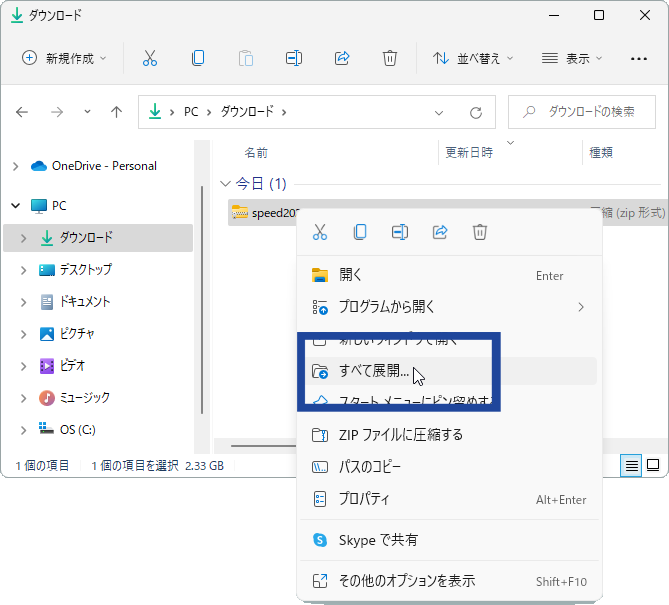Click the share icon in the toolbar

click(342, 58)
